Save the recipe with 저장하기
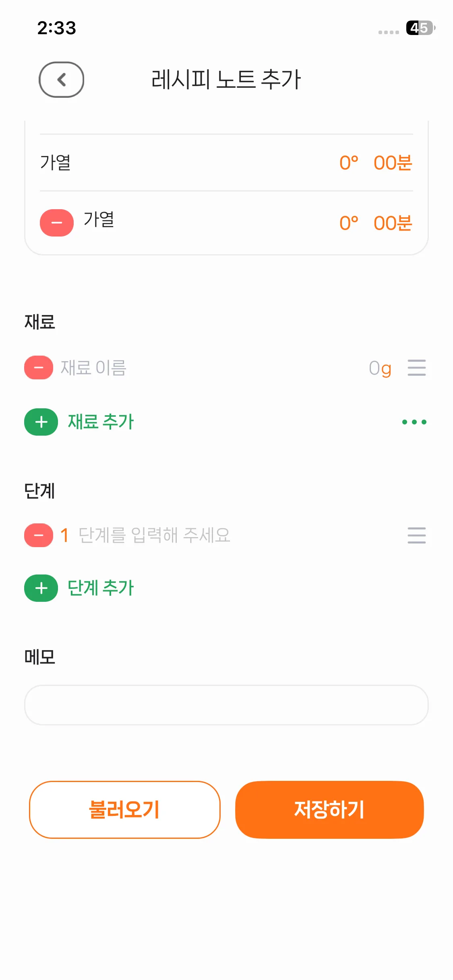This screenshot has height=980, width=453. tap(329, 809)
